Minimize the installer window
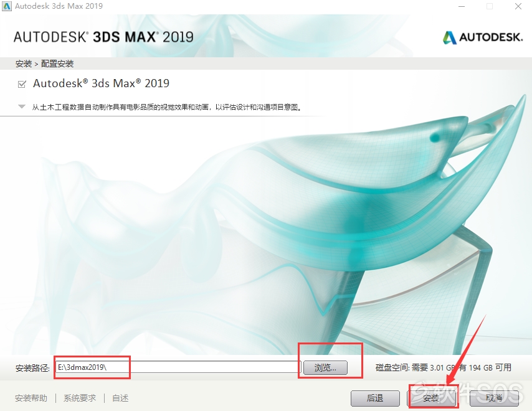Screen dimensions: 532x411 [x=462, y=6]
